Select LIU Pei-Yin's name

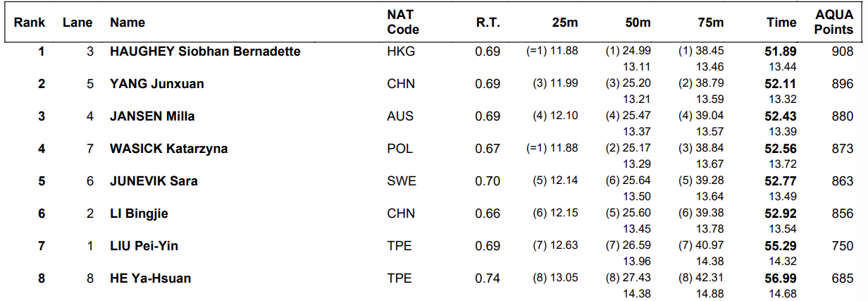pyautogui.click(x=145, y=246)
